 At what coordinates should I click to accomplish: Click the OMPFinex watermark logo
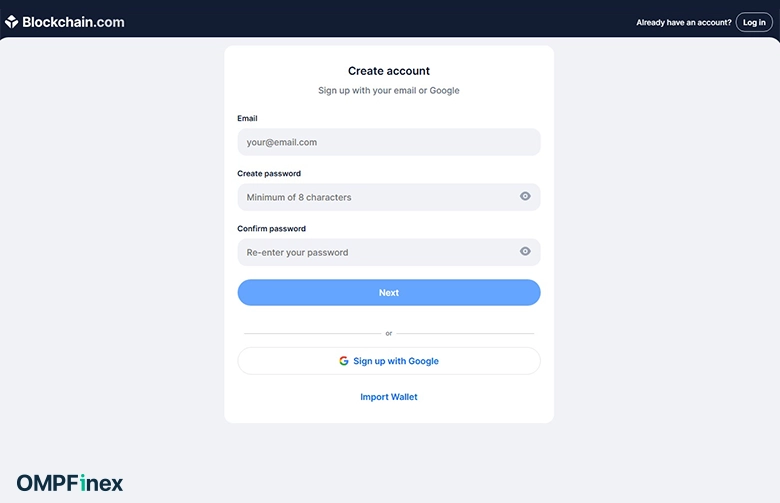[70, 483]
